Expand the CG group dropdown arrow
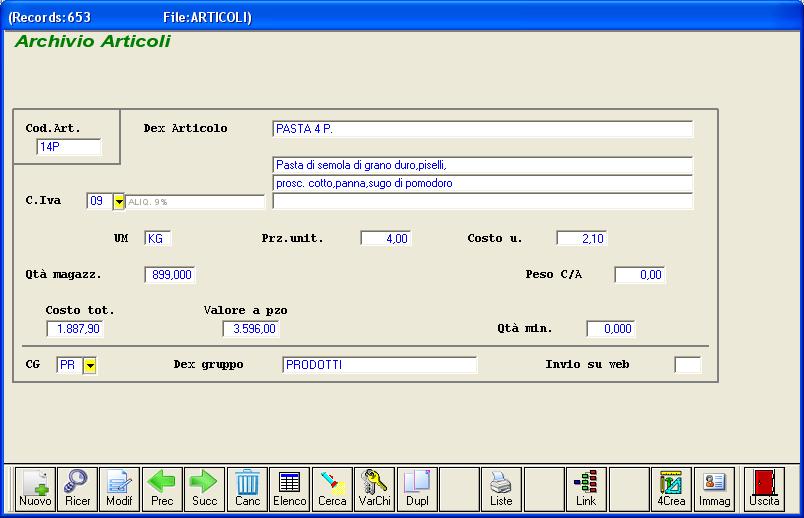 tap(90, 366)
